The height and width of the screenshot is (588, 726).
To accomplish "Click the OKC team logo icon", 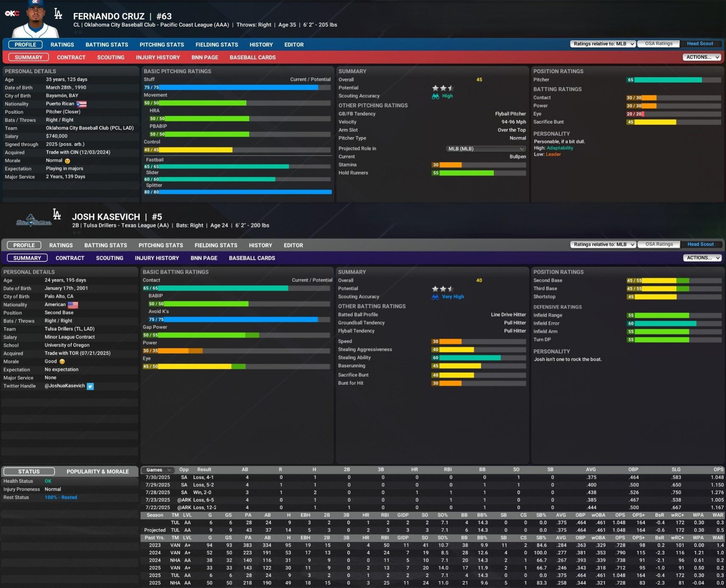I will tap(12, 13).
